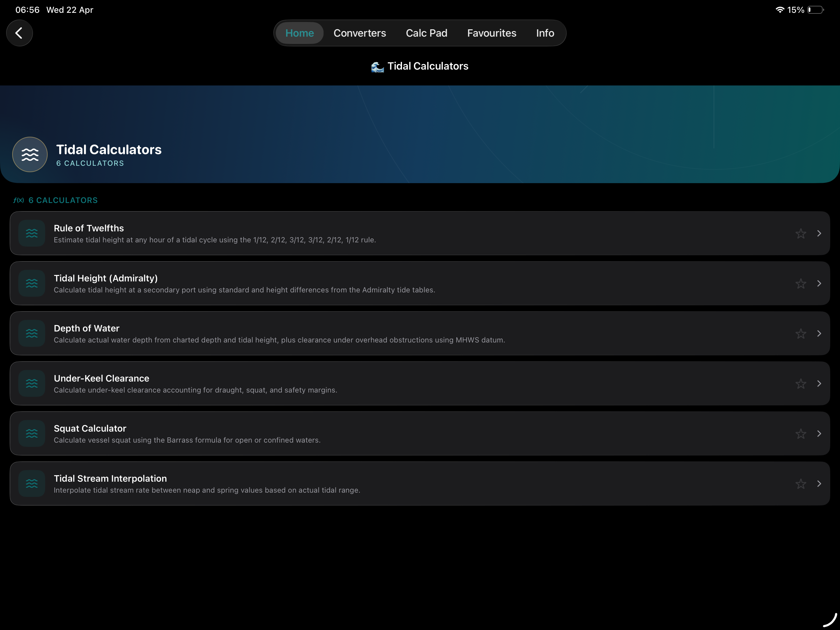Screen dimensions: 840x630
Task: Check the battery status icon
Action: click(816, 10)
